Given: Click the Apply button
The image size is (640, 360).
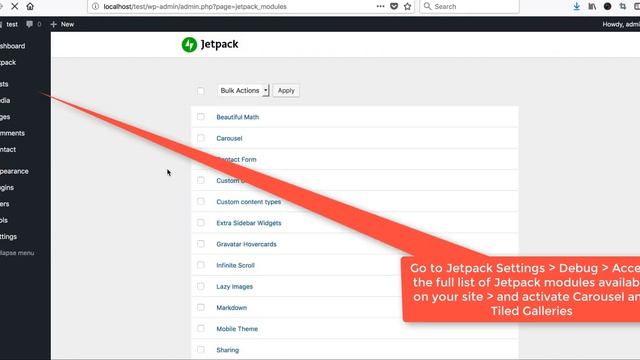Looking at the screenshot, I should tap(286, 91).
